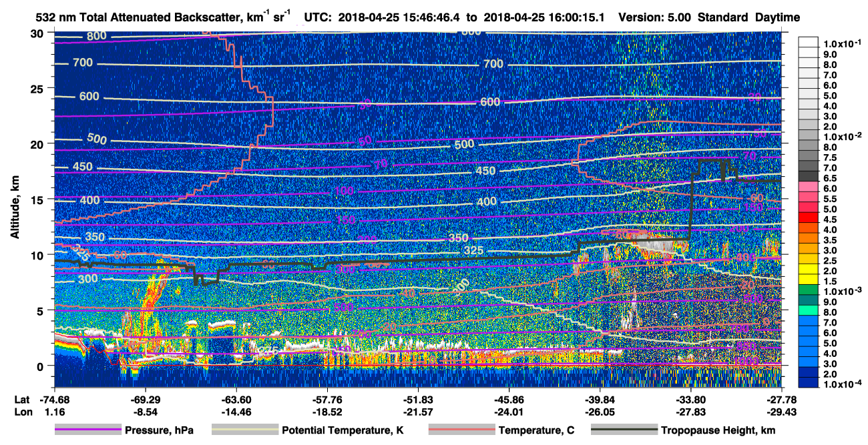Click longitude value -27.83
Screen dimensions: 868x445
[691, 412]
